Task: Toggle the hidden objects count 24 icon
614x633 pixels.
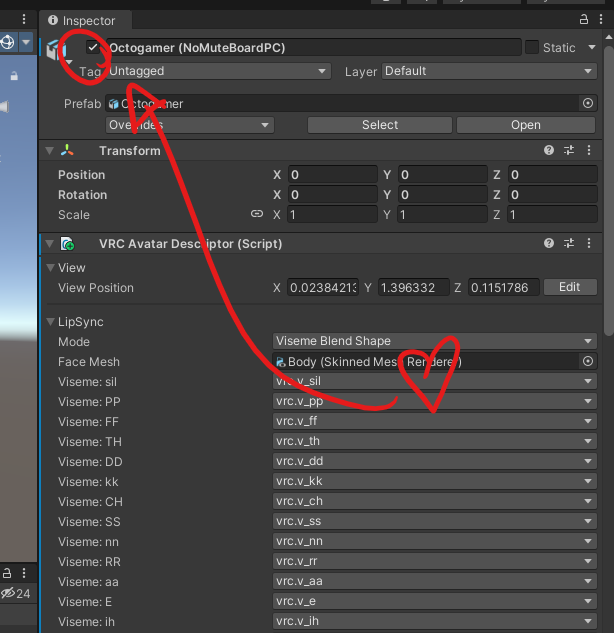Action: (x=15, y=593)
